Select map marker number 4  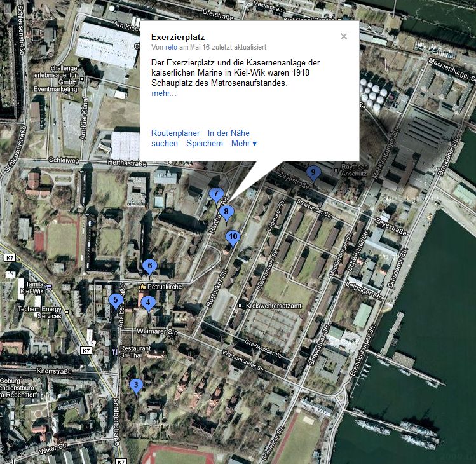(x=148, y=304)
